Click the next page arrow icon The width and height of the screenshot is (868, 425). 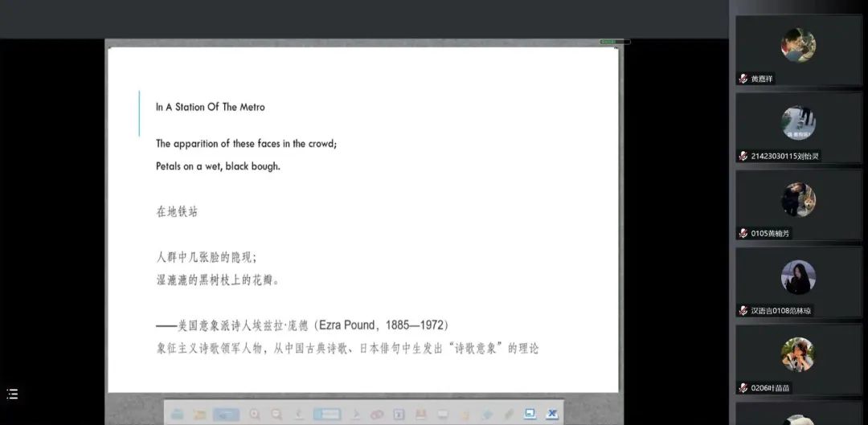pyautogui.click(x=358, y=414)
